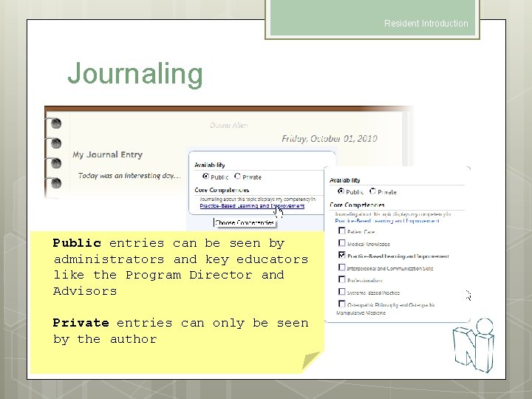Click the date Friday, October 01, 2010
The width and height of the screenshot is (532, 399).
coord(330,139)
